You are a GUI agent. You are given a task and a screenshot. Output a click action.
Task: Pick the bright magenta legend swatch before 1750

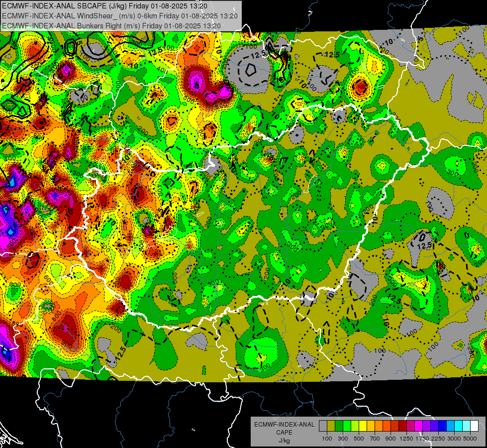pyautogui.click(x=419, y=426)
